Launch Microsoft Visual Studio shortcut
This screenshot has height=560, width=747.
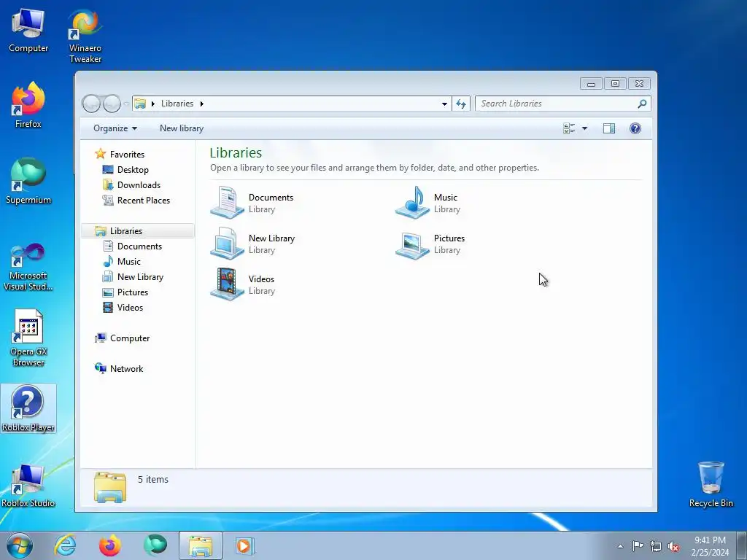(28, 267)
